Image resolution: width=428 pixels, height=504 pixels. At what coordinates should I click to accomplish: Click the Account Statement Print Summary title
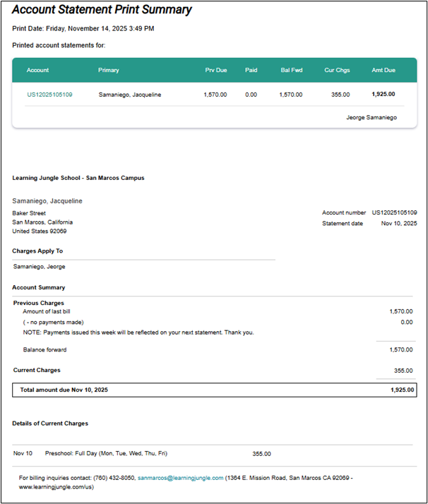pyautogui.click(x=102, y=10)
